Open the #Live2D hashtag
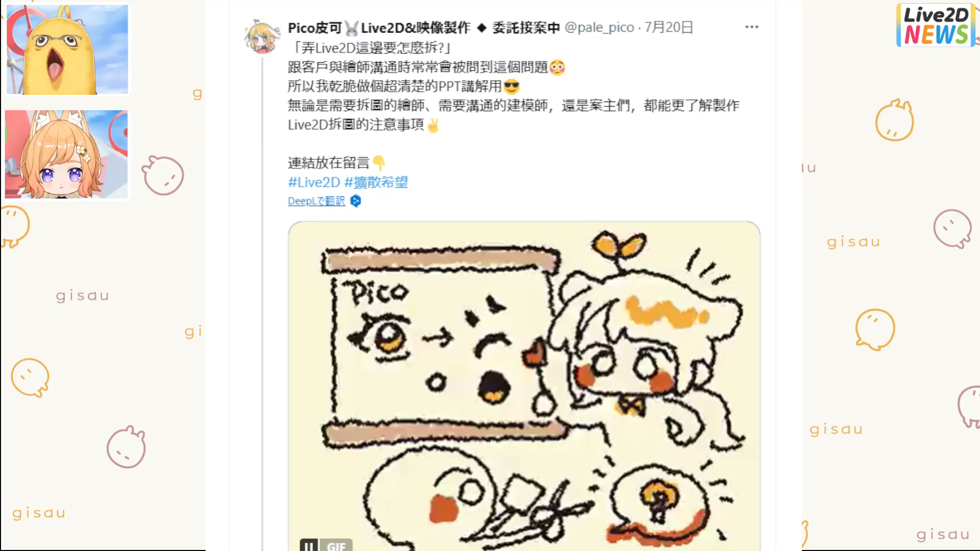This screenshot has height=551, width=980. point(314,182)
